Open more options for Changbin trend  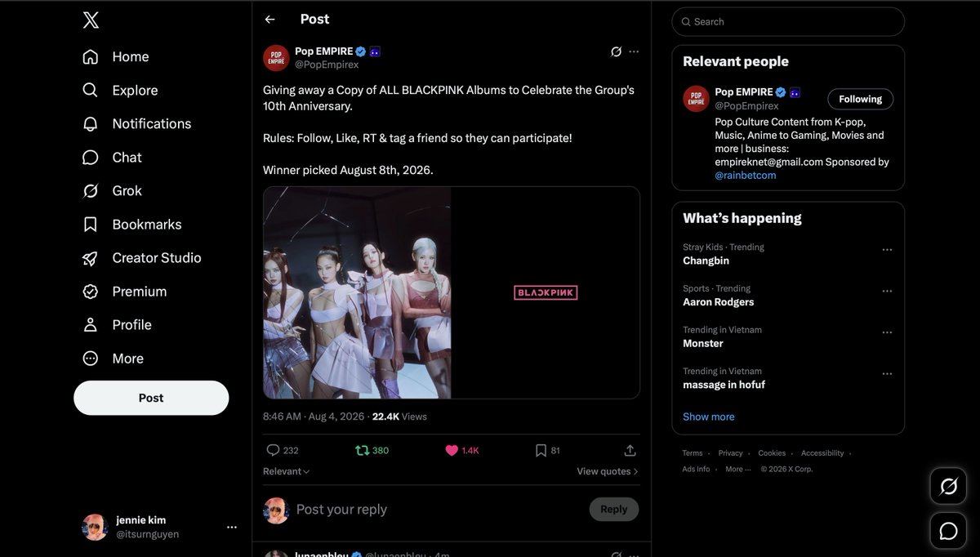(x=887, y=250)
